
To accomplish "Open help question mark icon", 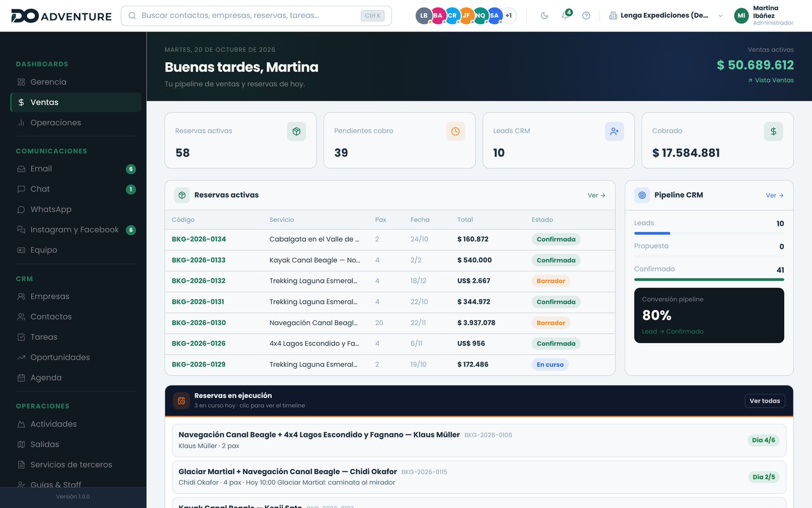I will tap(586, 16).
